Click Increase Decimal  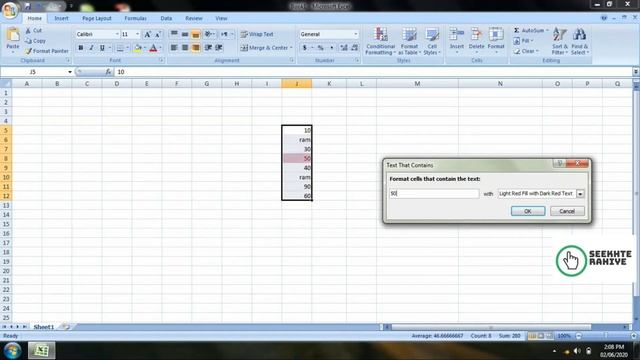click(x=344, y=48)
